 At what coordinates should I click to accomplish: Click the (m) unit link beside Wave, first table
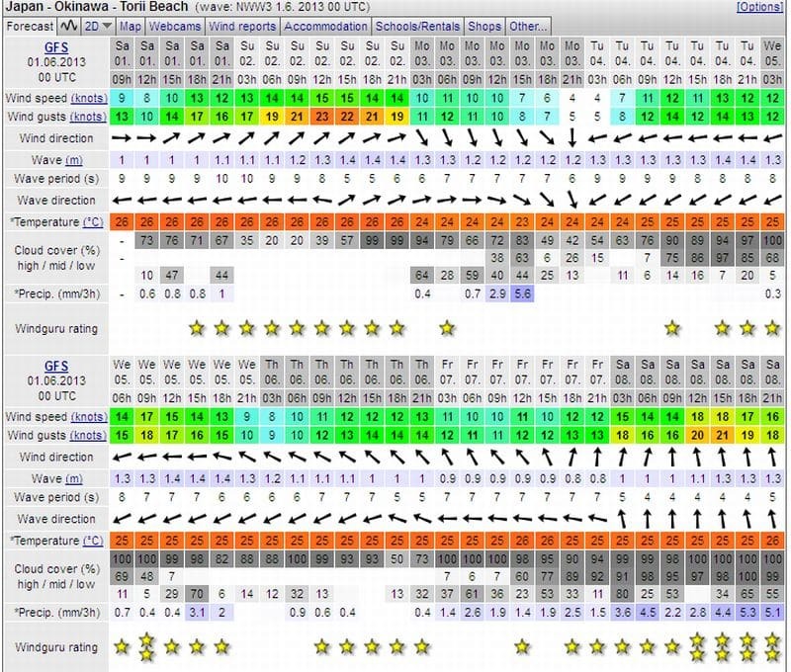click(73, 160)
